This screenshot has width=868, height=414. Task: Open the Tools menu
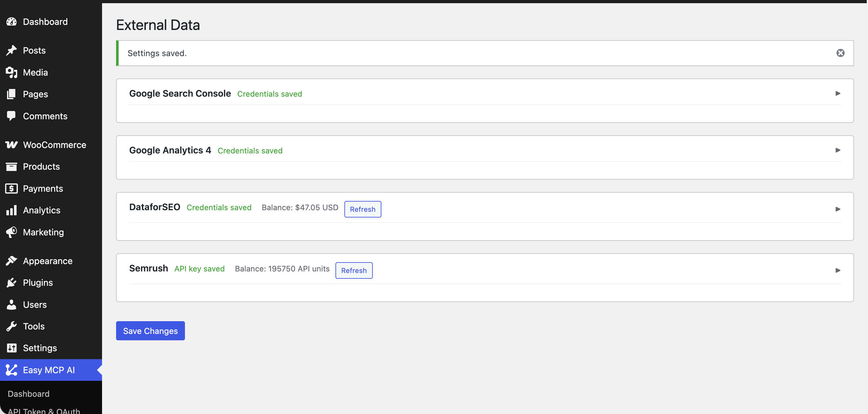pos(51,326)
